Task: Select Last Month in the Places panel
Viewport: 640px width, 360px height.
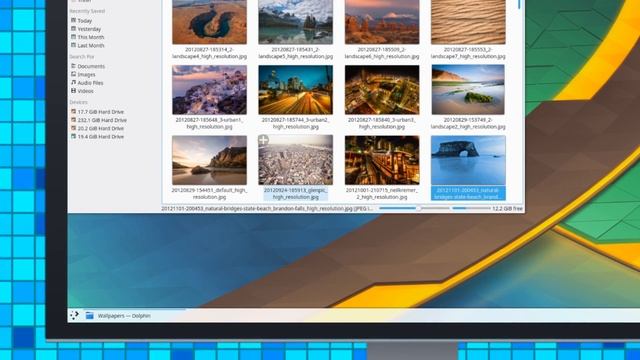Action: [x=88, y=45]
